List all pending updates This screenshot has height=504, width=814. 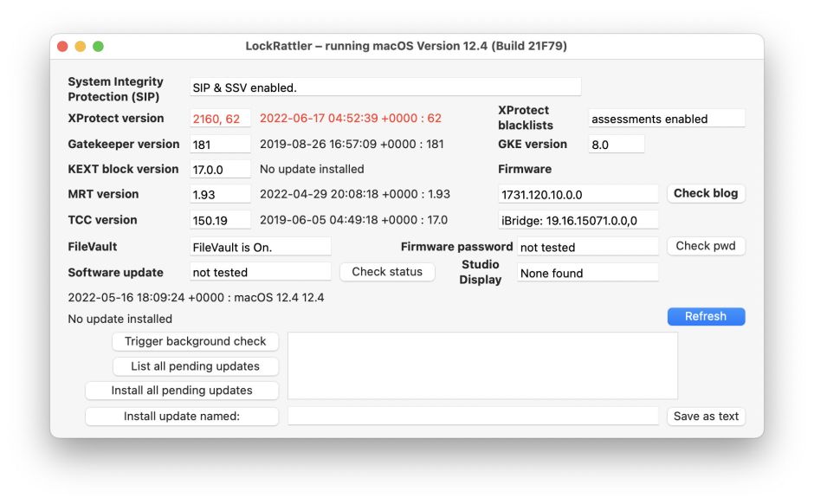pyautogui.click(x=196, y=366)
